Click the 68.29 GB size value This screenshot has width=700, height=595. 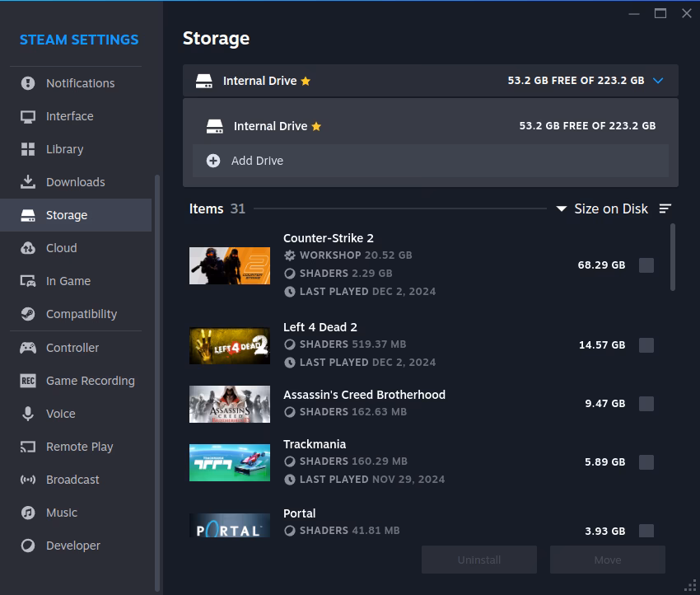(601, 265)
